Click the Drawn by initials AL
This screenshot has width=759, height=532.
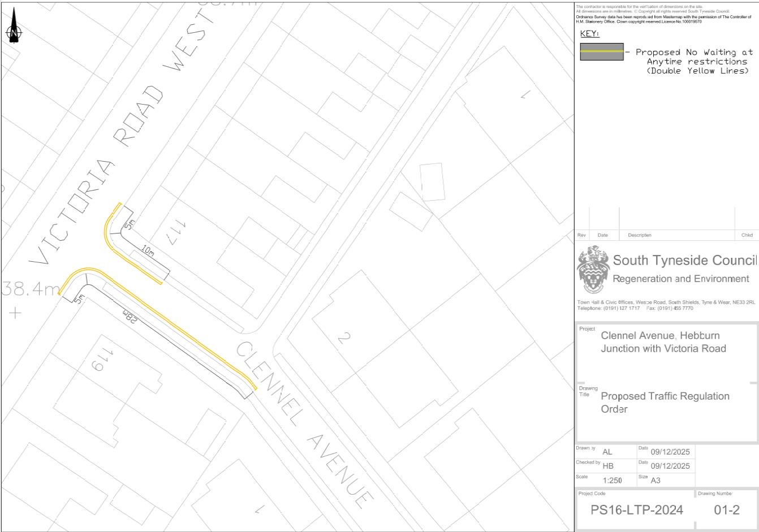click(607, 452)
